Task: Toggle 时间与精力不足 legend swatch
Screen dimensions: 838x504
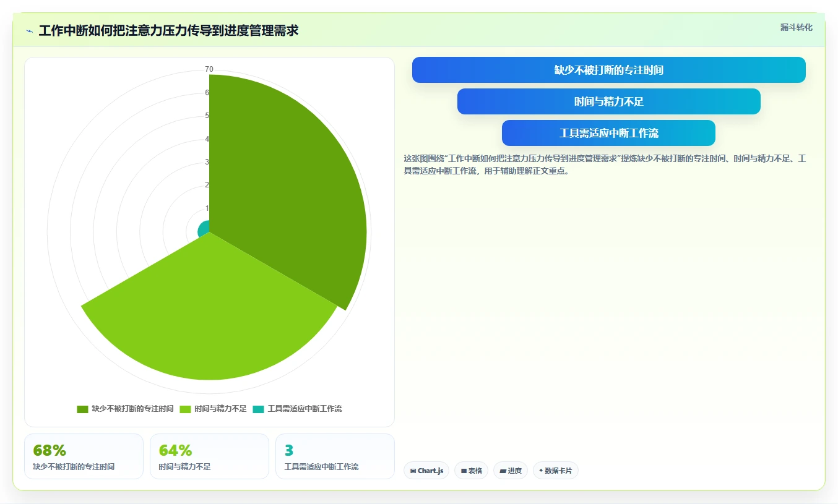Action: point(185,409)
